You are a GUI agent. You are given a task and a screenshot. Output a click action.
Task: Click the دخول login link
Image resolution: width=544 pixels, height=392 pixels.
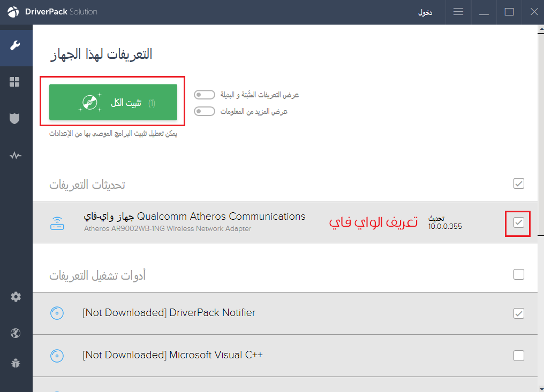(x=425, y=12)
